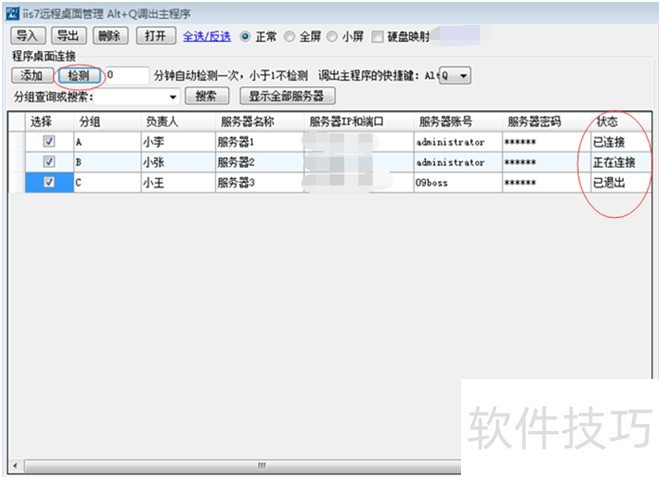The width and height of the screenshot is (659, 477).
Task: Select the group cell B
Action: point(108,162)
